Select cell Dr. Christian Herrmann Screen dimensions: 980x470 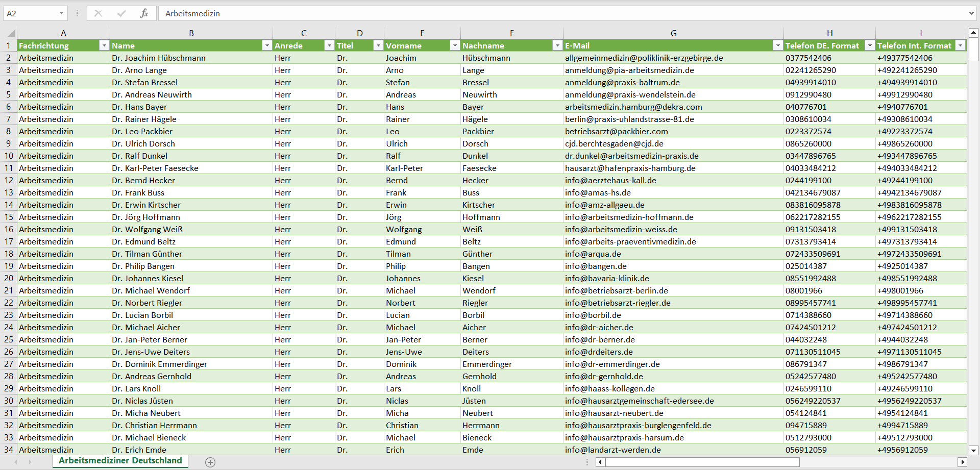point(191,425)
